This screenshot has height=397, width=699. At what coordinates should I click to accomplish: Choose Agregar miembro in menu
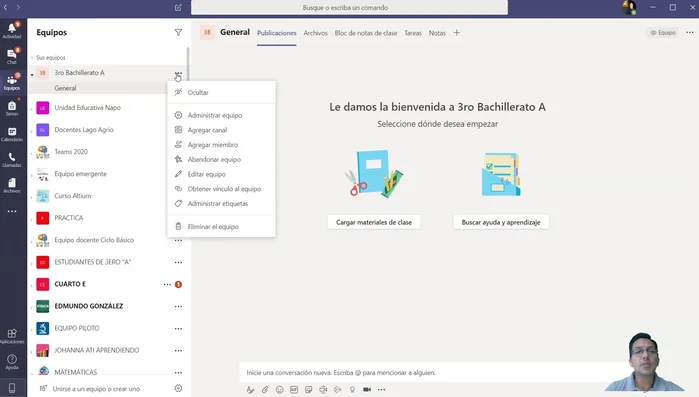tap(222, 145)
